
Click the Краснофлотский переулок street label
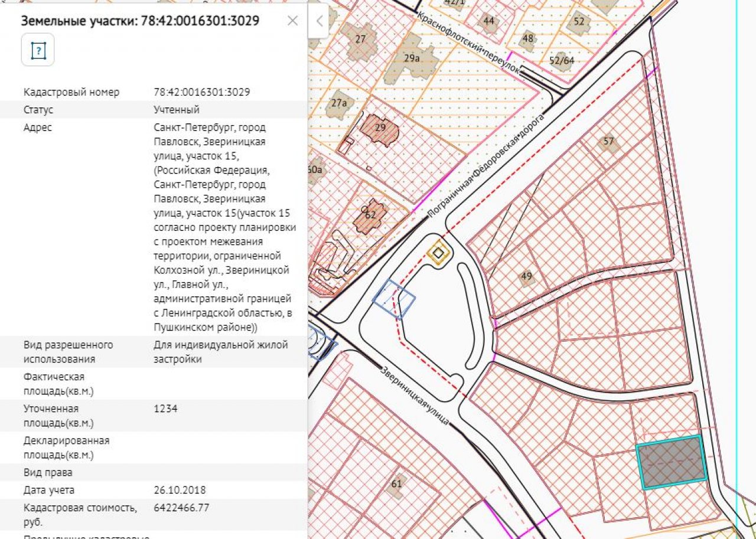(x=470, y=43)
